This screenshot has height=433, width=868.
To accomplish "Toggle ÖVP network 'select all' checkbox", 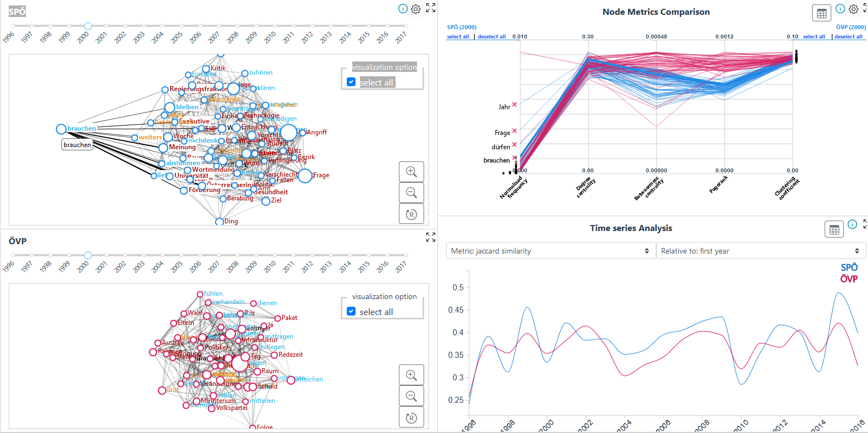I will (351, 311).
